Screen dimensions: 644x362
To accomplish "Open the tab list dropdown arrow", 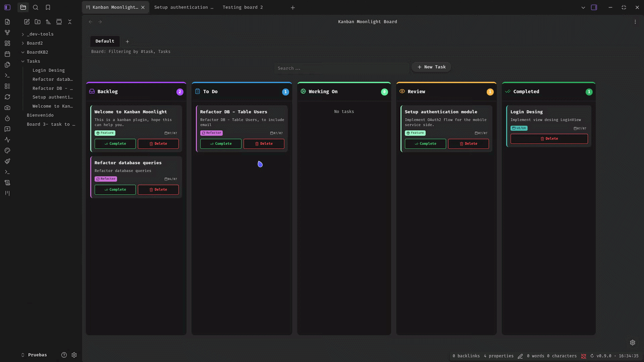I will pos(583,8).
